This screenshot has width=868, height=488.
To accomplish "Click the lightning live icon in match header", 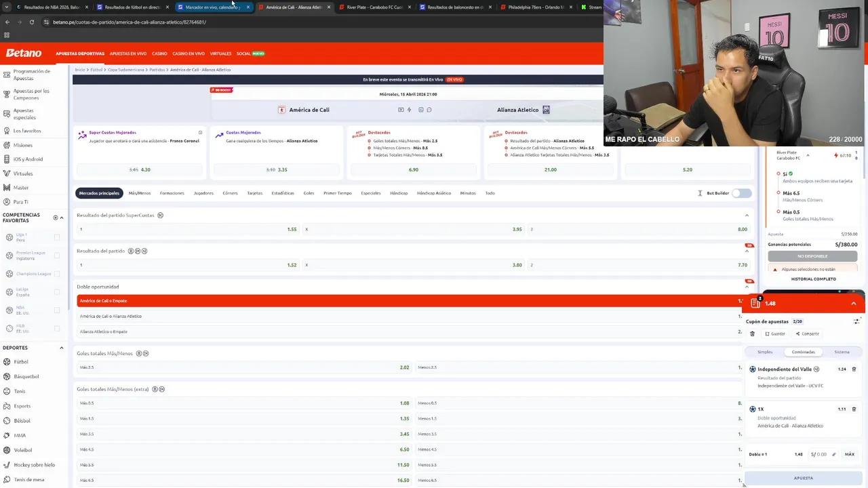I will tap(409, 110).
